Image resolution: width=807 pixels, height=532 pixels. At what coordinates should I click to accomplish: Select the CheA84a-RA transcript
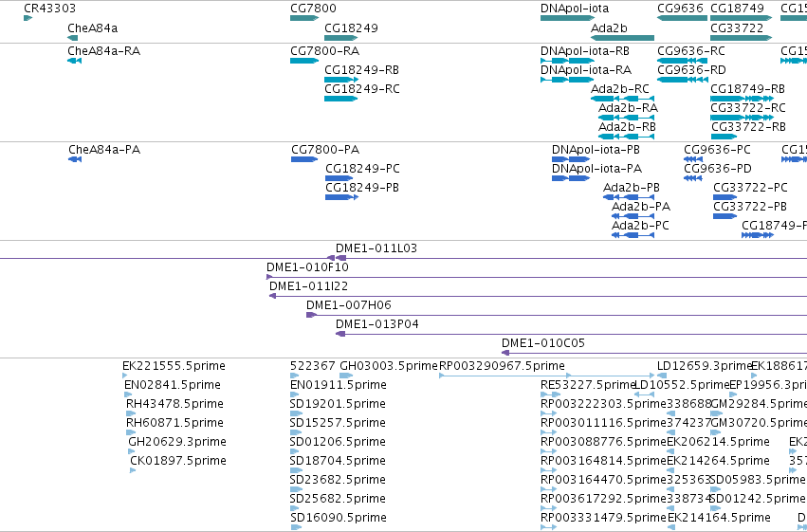coord(74,61)
